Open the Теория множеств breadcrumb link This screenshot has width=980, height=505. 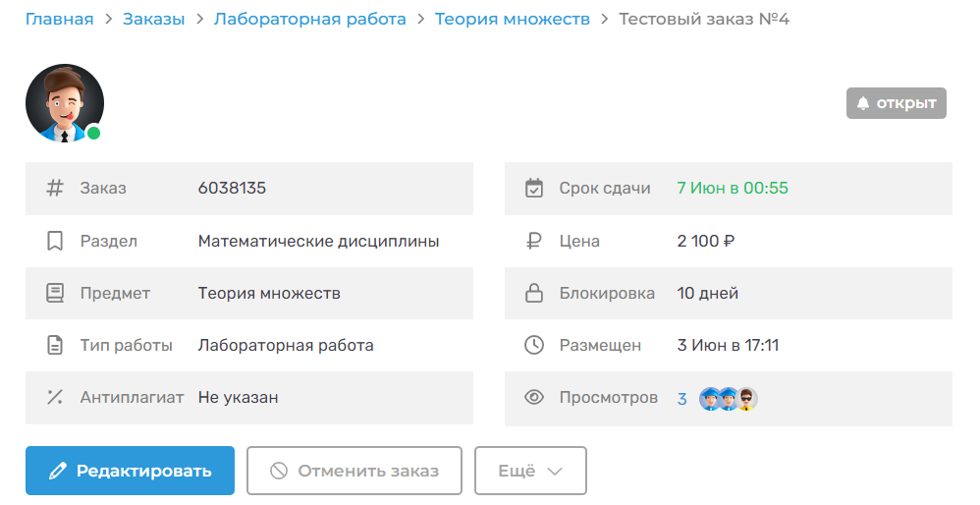[x=512, y=19]
